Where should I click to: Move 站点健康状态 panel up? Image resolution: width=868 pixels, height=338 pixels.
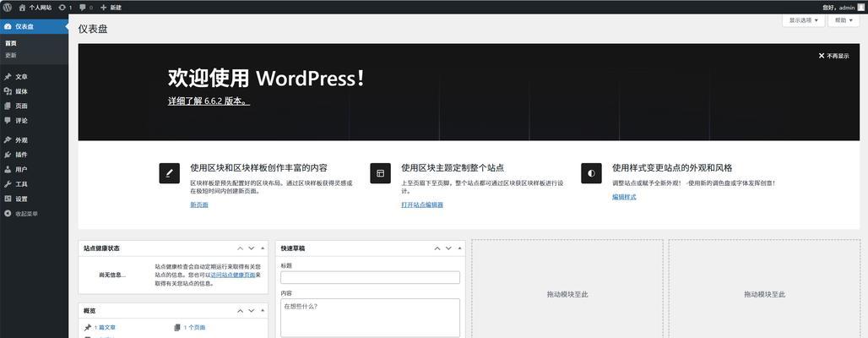241,248
